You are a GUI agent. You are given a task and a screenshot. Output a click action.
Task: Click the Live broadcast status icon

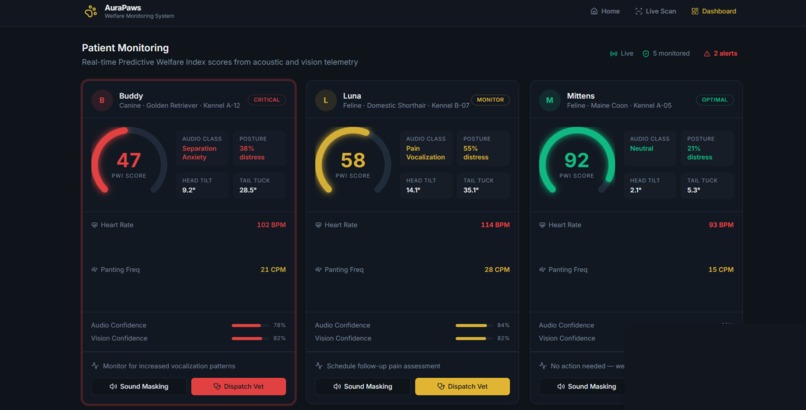(613, 53)
